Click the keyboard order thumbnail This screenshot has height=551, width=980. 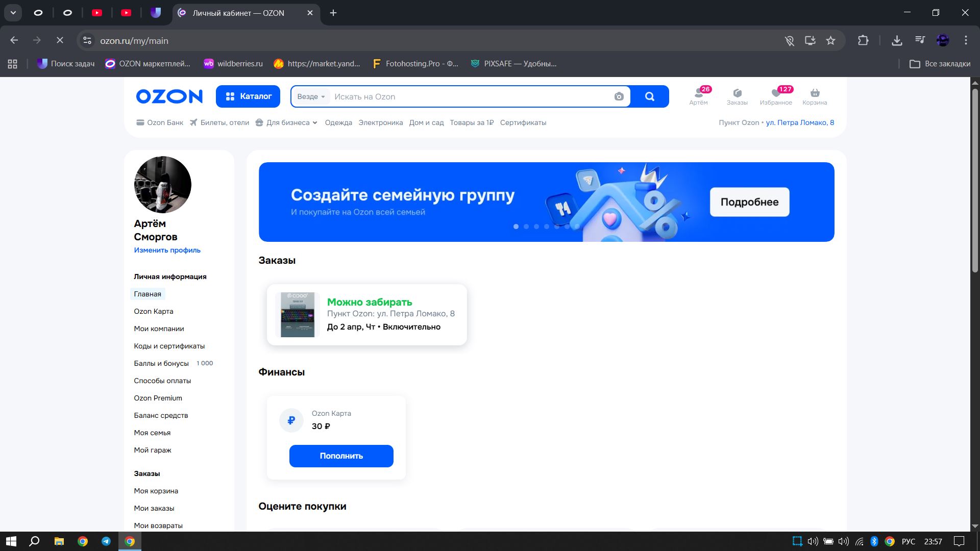pos(298,315)
